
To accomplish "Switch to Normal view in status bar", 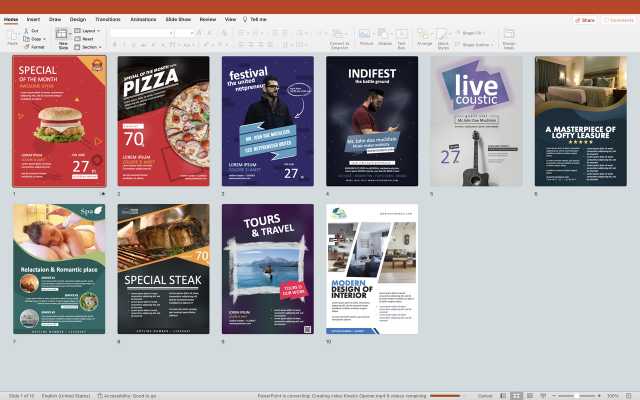I will (501, 395).
